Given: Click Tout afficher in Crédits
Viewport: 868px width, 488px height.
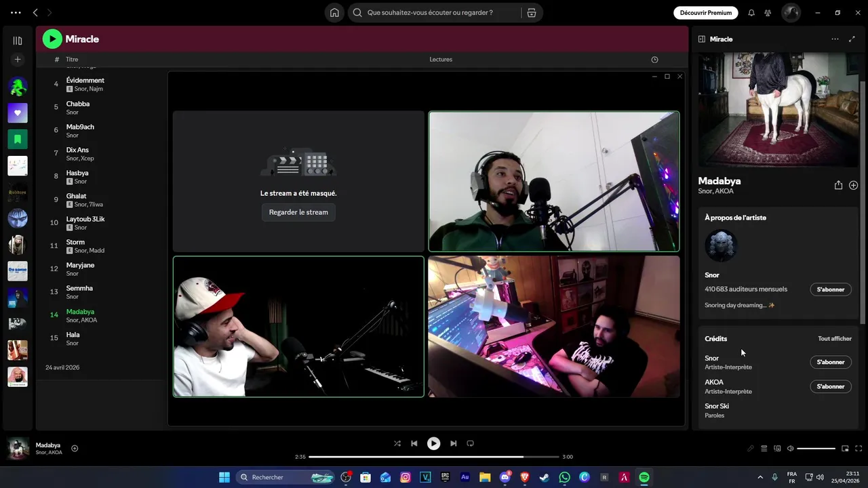Looking at the screenshot, I should click(x=835, y=339).
